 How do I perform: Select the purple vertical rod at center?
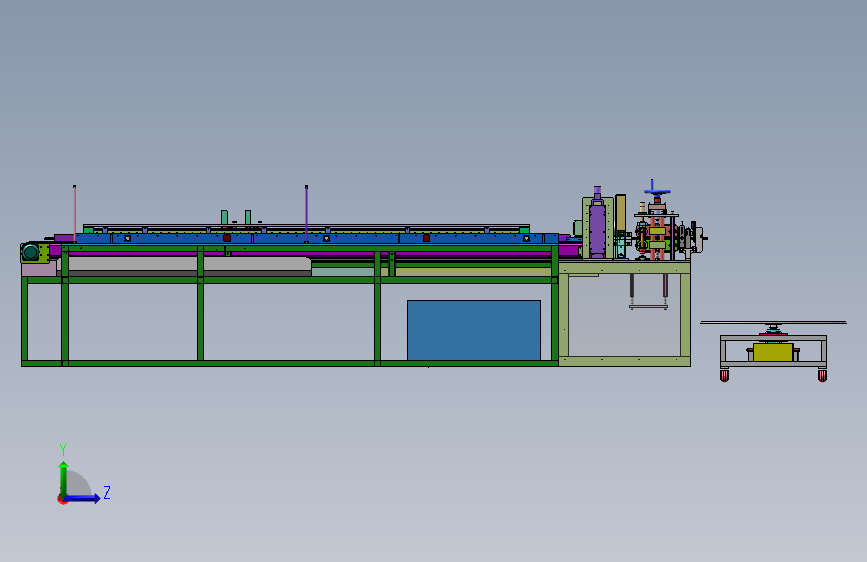click(x=306, y=214)
